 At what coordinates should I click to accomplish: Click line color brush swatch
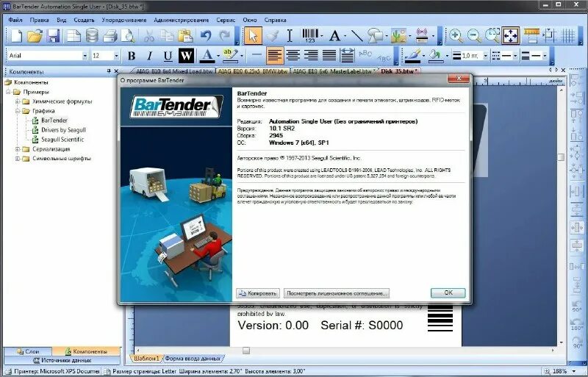click(x=413, y=56)
